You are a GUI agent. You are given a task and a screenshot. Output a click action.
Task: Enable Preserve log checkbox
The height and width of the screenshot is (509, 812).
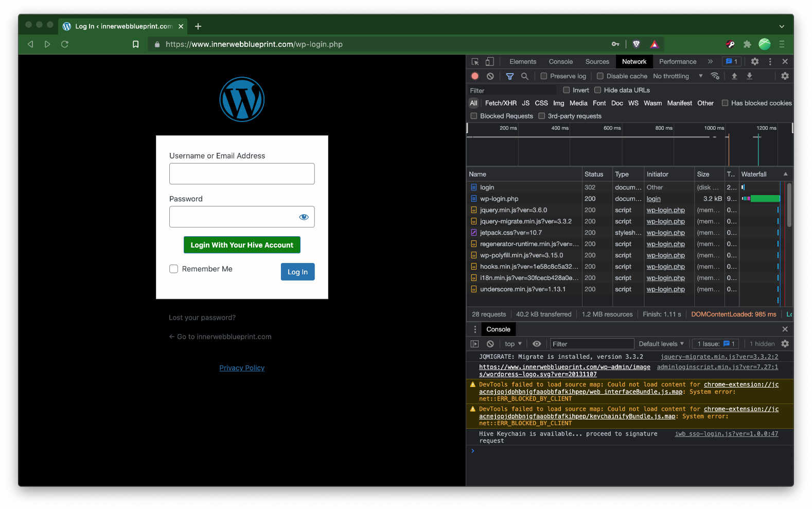[x=544, y=76]
